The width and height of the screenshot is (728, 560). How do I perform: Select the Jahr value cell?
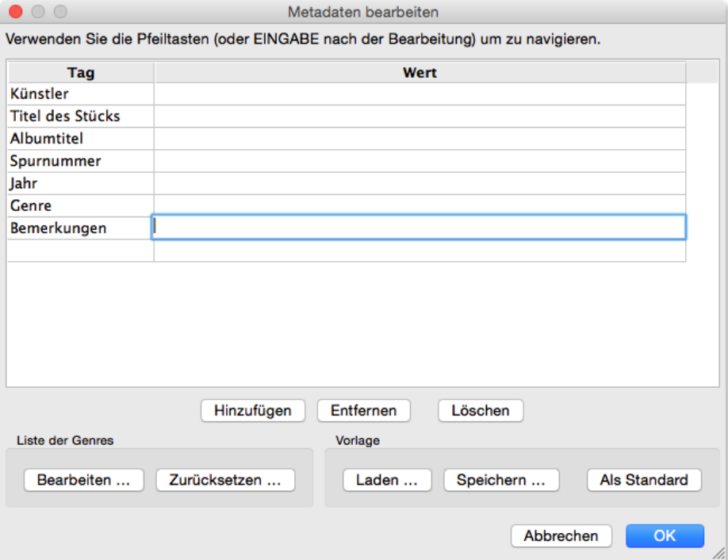[420, 183]
